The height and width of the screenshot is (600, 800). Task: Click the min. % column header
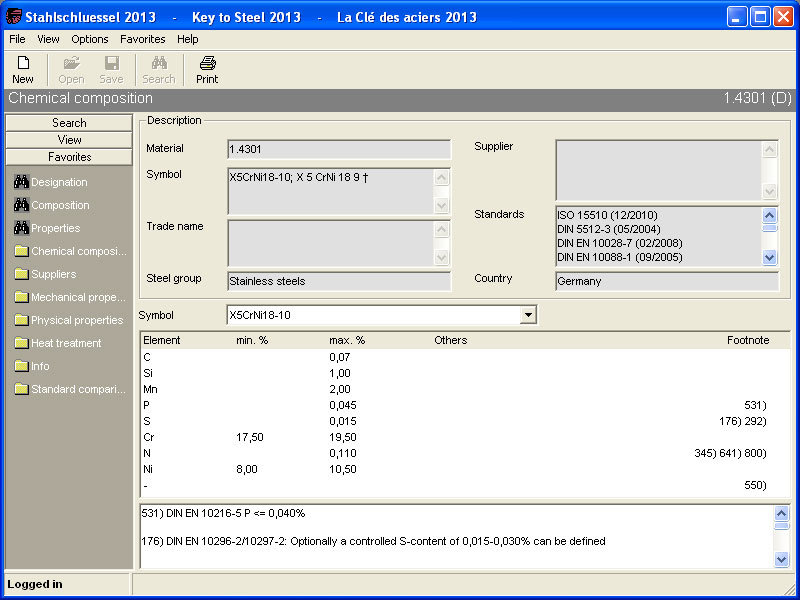tap(252, 340)
